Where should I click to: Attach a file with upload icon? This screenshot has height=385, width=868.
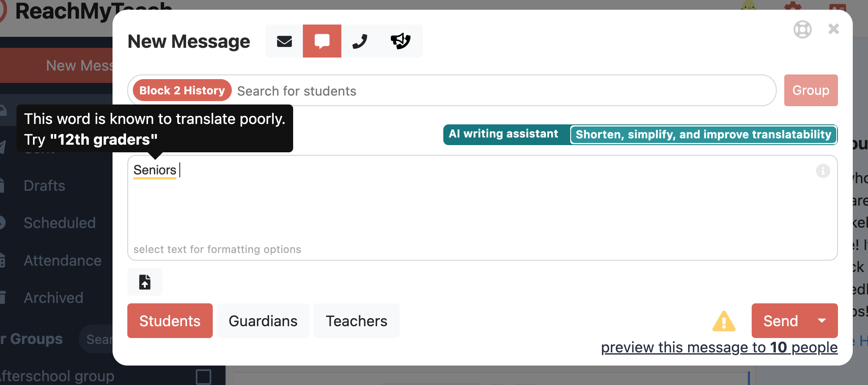(x=145, y=282)
